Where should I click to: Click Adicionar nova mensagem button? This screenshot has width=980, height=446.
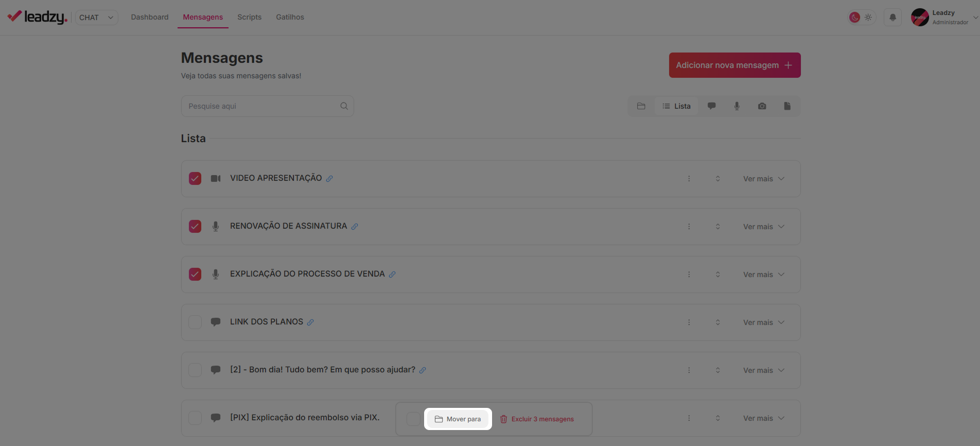[x=734, y=65]
